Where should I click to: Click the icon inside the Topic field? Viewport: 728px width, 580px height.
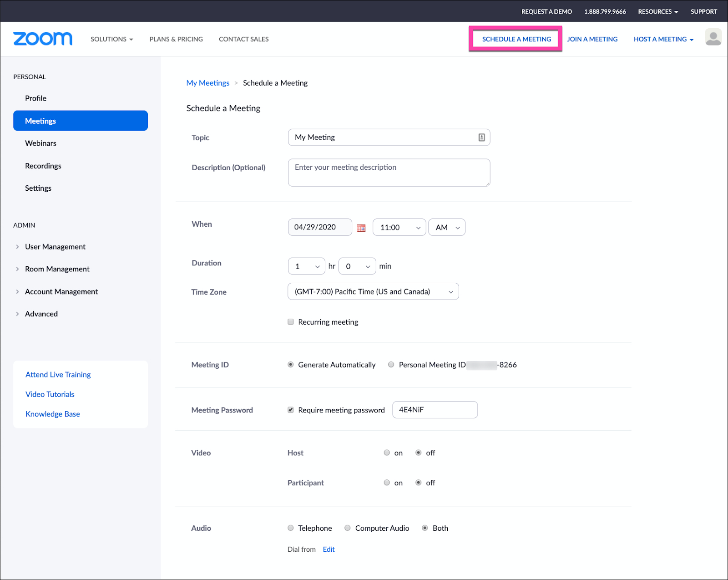[x=481, y=137]
